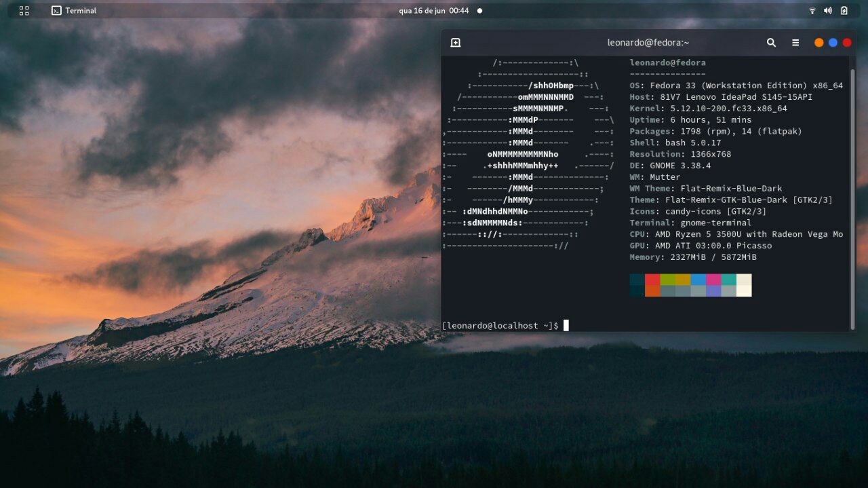868x488 pixels.
Task: Click the teal color block
Action: 729,280
